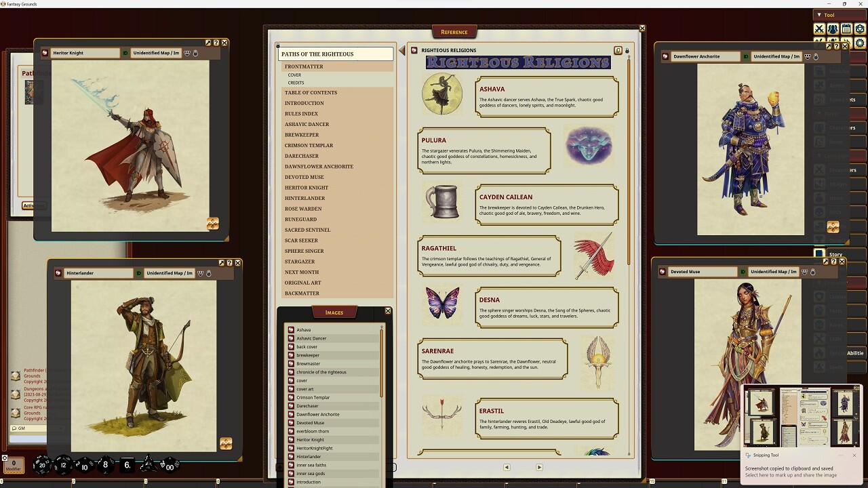Open the Stargazer chapter in contents

coord(300,262)
